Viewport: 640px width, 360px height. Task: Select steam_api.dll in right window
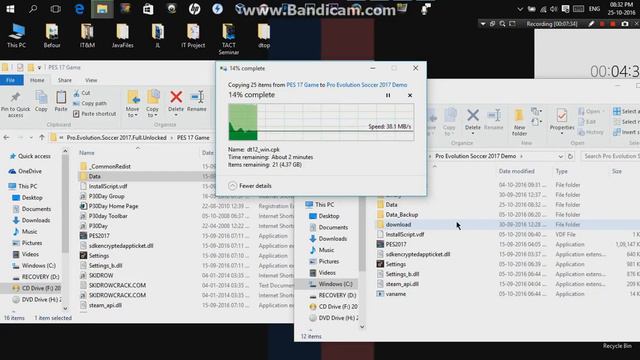pos(398,284)
